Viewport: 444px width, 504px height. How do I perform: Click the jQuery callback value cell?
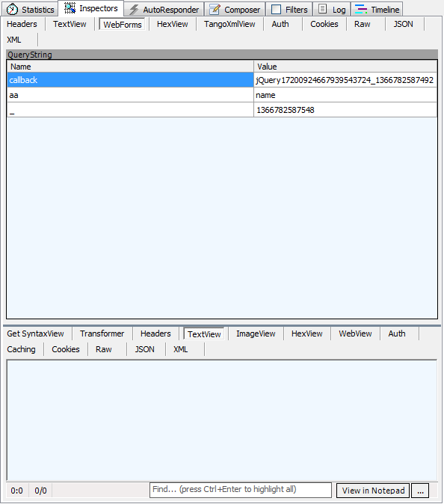coord(345,80)
